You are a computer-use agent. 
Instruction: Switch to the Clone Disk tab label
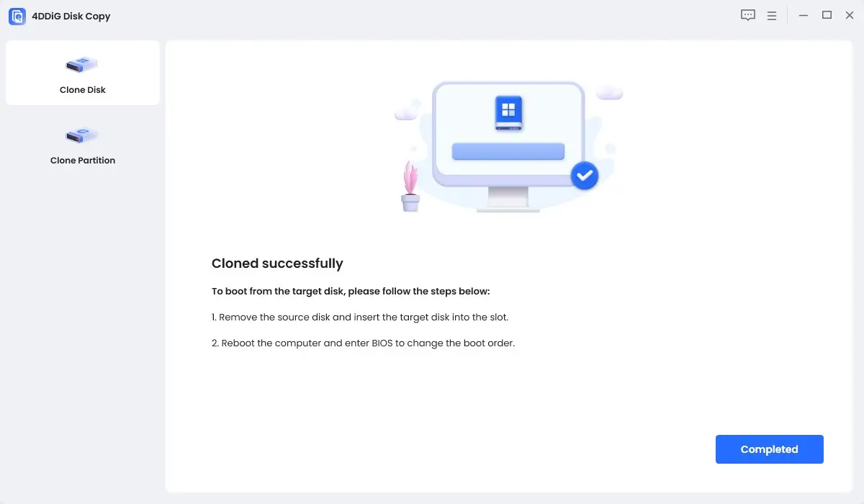83,90
